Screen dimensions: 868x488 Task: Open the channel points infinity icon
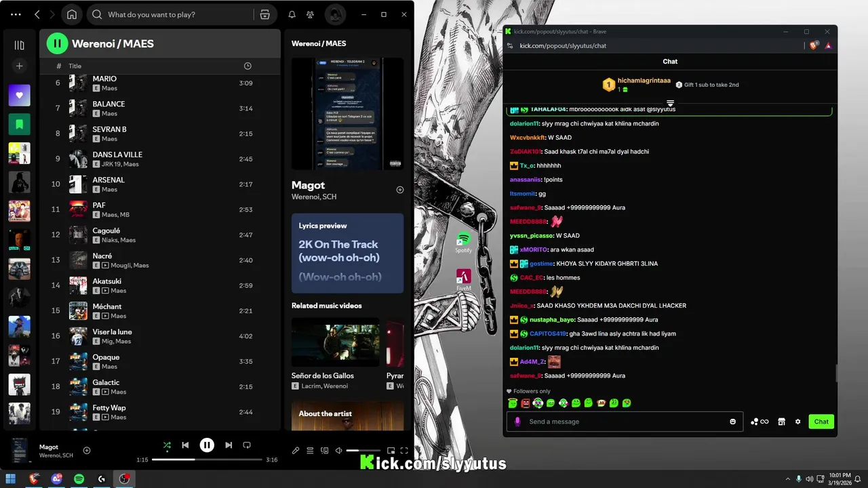coord(759,422)
